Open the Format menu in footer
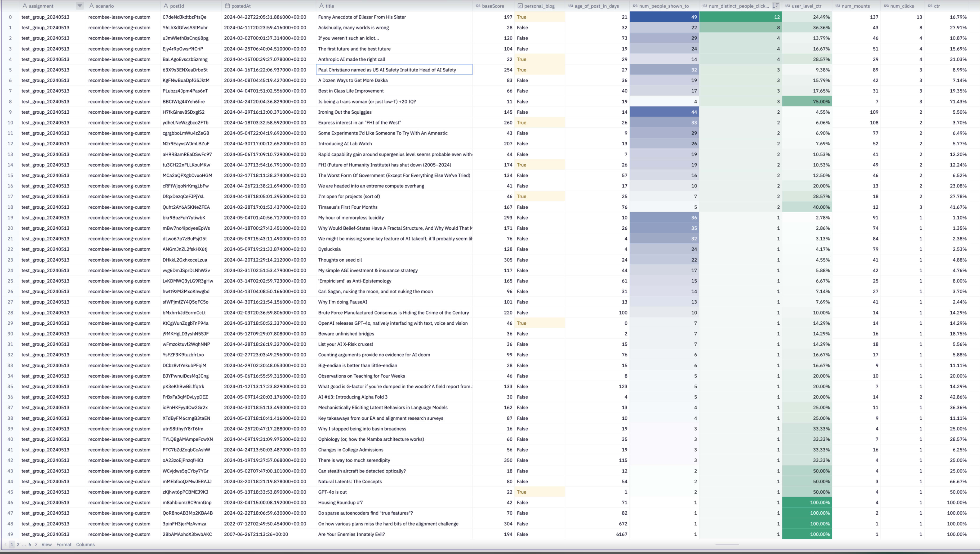Image resolution: width=980 pixels, height=554 pixels. click(64, 544)
